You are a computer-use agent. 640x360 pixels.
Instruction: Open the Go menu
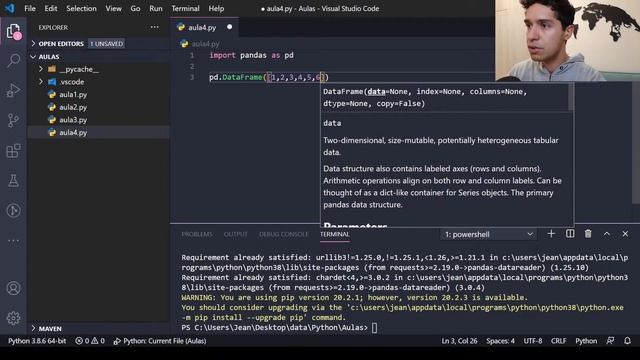135,8
